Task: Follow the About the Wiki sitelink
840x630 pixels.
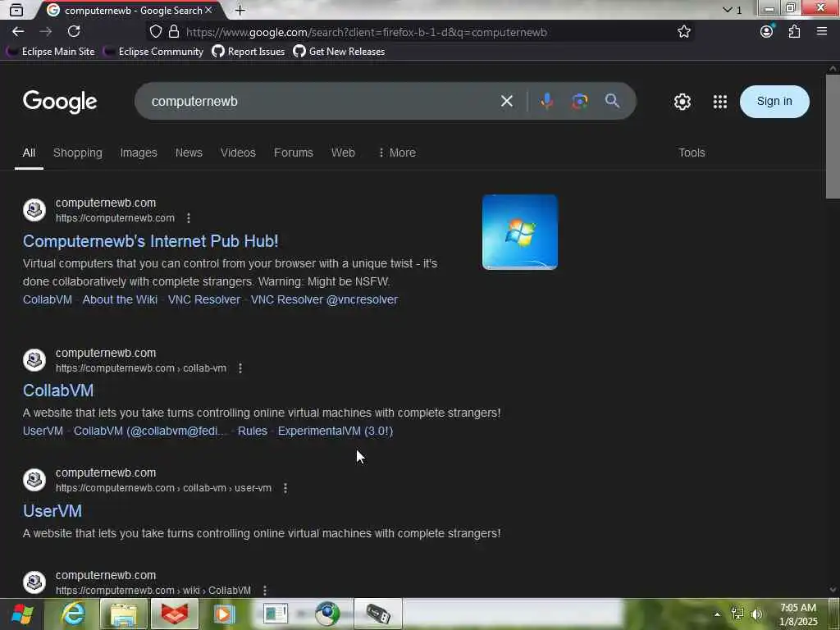Action: click(120, 299)
